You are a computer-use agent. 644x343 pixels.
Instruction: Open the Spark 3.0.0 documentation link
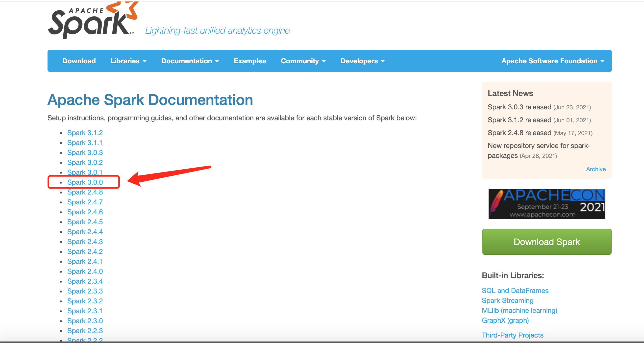[85, 182]
